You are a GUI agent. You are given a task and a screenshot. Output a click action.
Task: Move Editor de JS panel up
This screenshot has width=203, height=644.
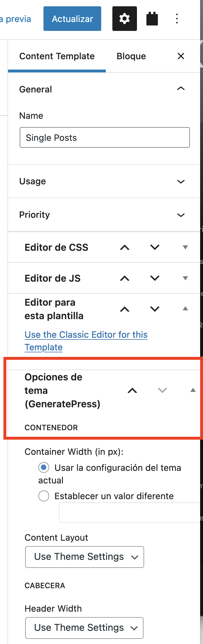pyautogui.click(x=125, y=278)
